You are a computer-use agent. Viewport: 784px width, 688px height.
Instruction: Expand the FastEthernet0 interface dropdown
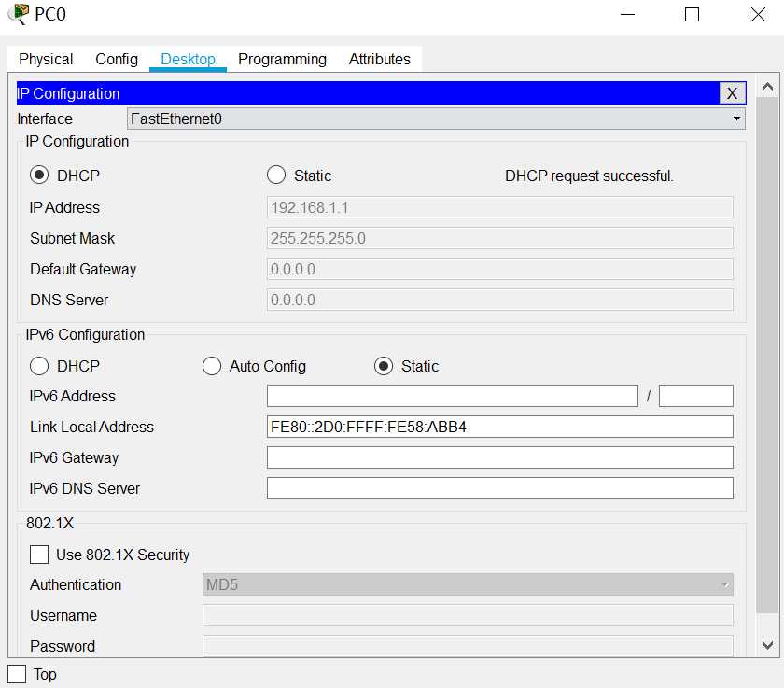tap(436, 119)
